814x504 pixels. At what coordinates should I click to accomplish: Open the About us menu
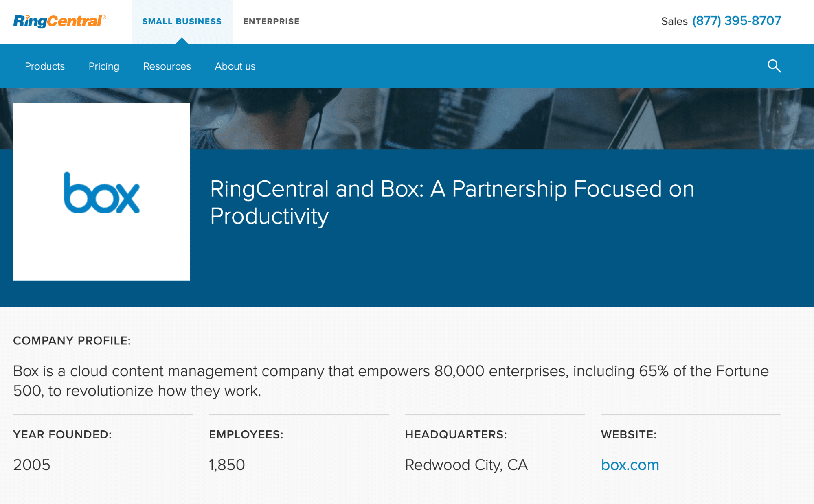click(235, 66)
